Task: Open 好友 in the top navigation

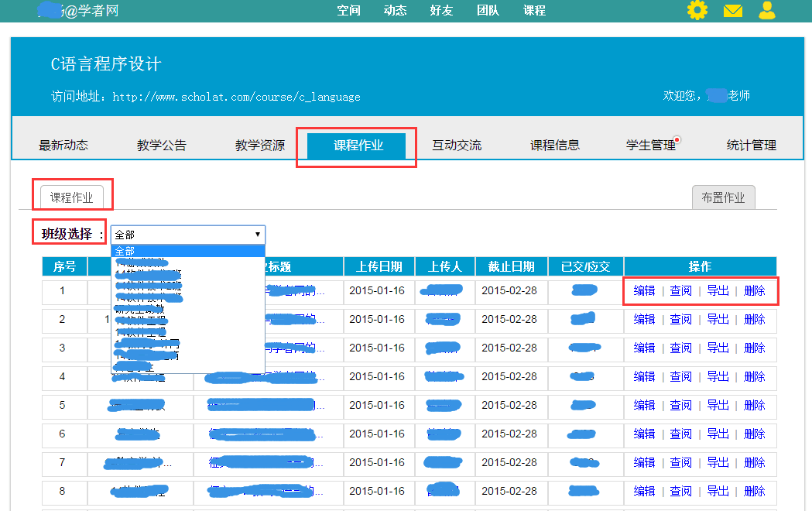Action: point(441,10)
